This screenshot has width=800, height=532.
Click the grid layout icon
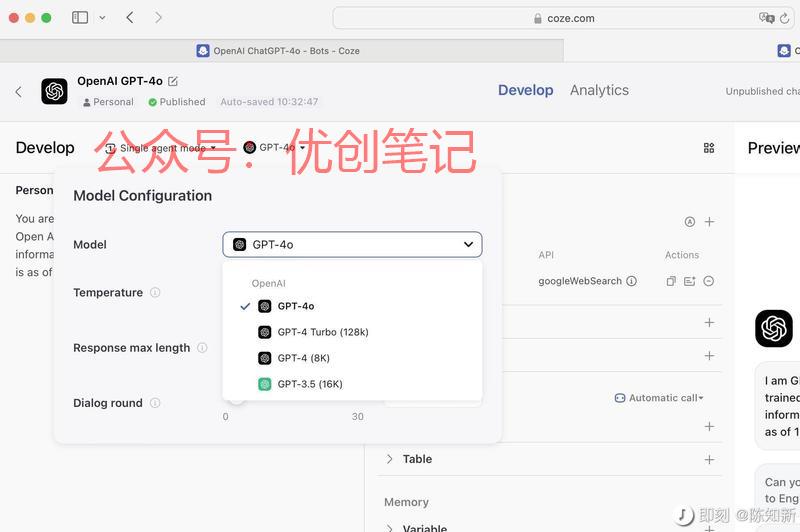point(709,148)
